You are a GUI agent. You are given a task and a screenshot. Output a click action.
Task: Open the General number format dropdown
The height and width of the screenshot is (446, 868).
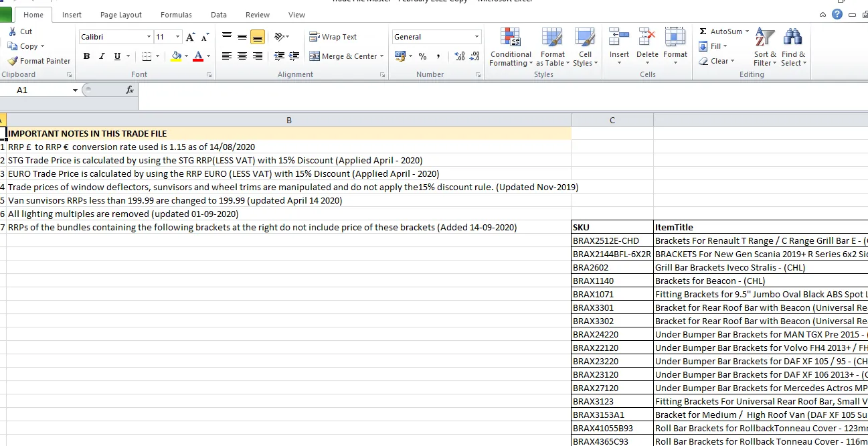point(477,37)
